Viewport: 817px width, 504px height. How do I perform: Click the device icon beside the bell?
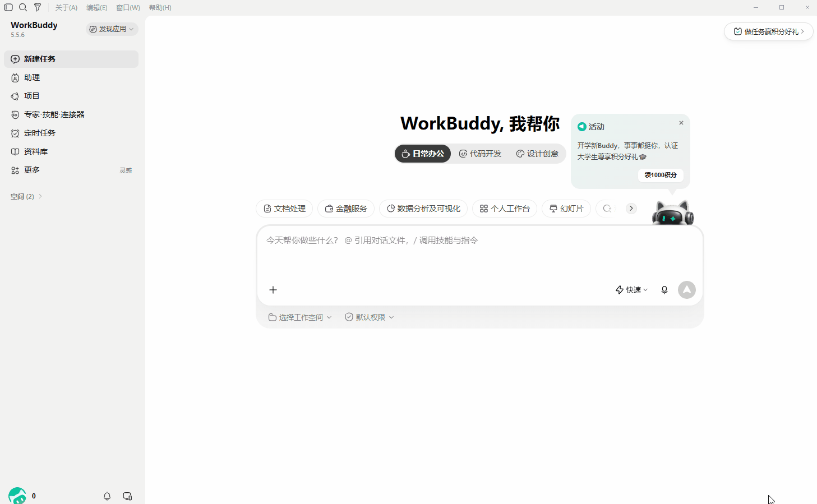click(127, 496)
